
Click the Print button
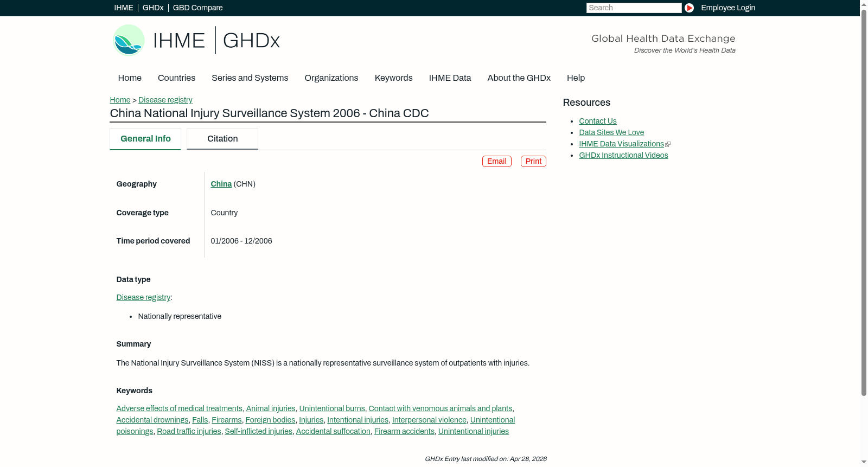[x=533, y=161]
